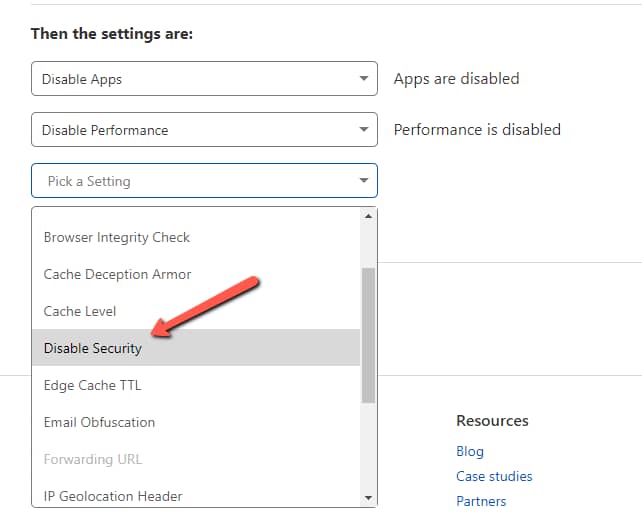Visit the Partners link

point(481,501)
